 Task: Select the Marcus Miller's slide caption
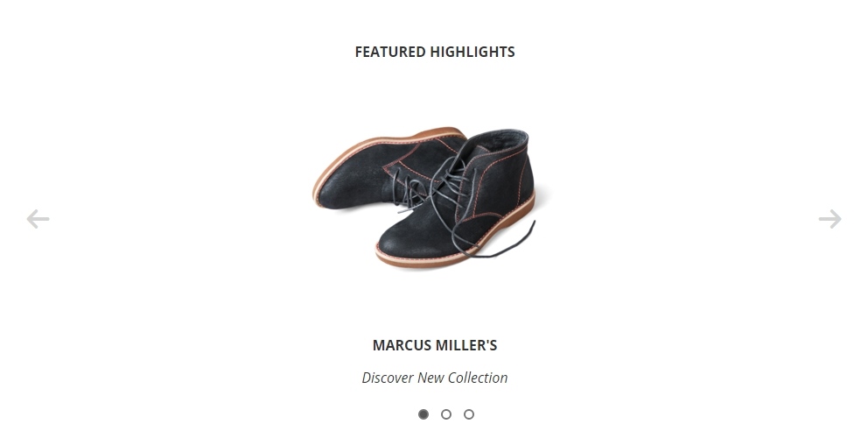click(435, 345)
